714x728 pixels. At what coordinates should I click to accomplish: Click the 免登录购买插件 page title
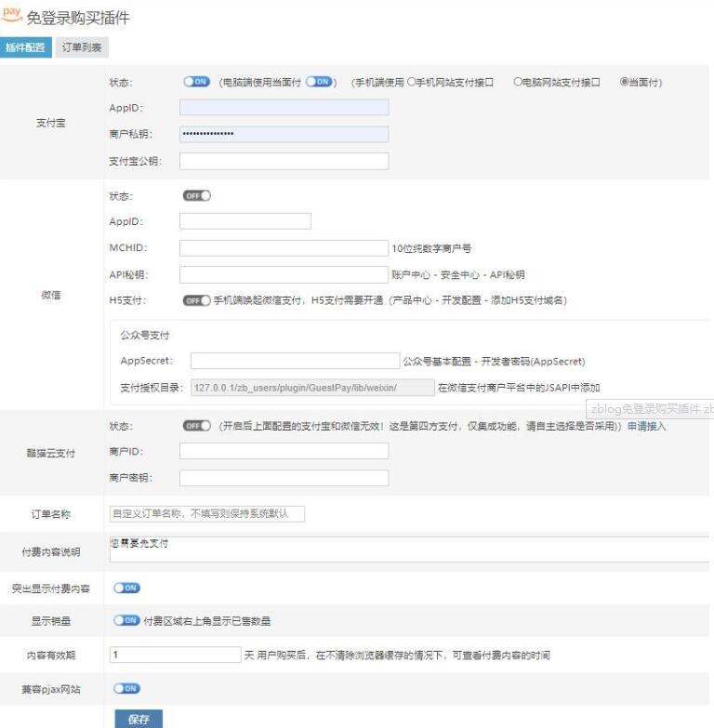pyautogui.click(x=78, y=18)
